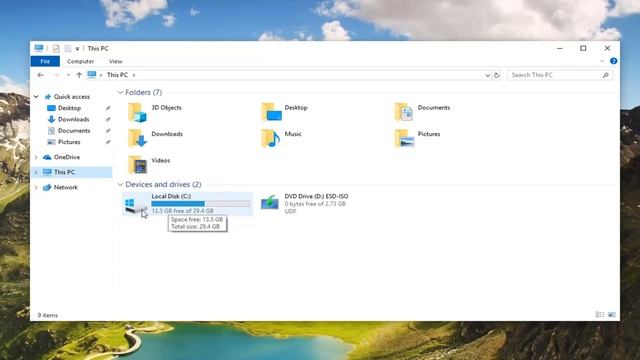This screenshot has width=640, height=360.
Task: Switch to Details view icon in status bar
Action: (x=600, y=315)
